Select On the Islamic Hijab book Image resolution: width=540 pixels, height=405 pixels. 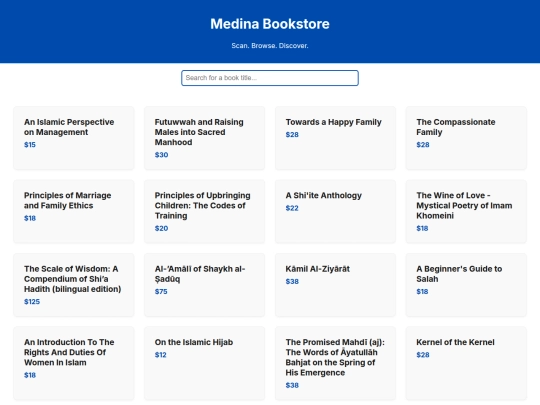(205, 363)
